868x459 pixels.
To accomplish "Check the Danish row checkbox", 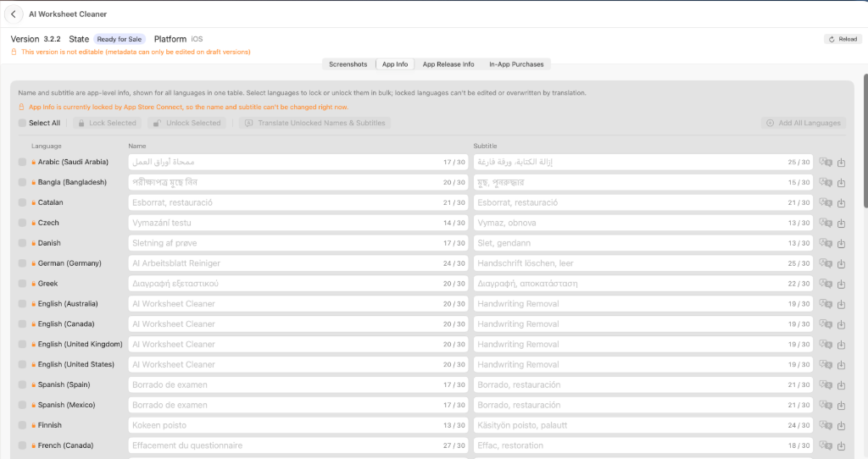I will (22, 243).
